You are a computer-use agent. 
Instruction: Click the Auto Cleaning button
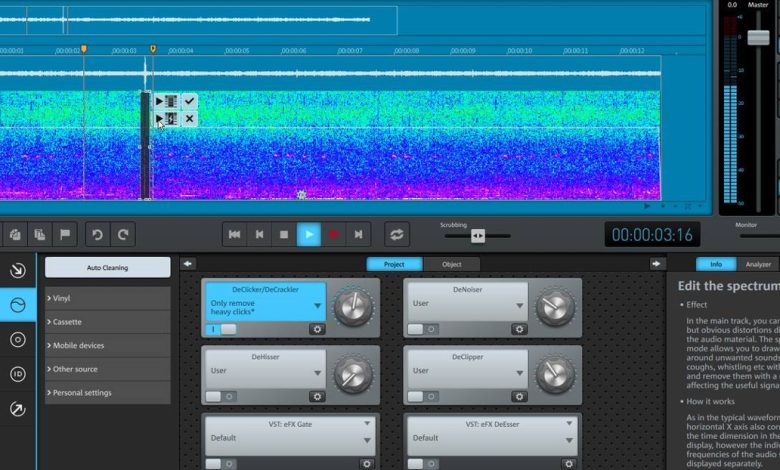pos(108,268)
